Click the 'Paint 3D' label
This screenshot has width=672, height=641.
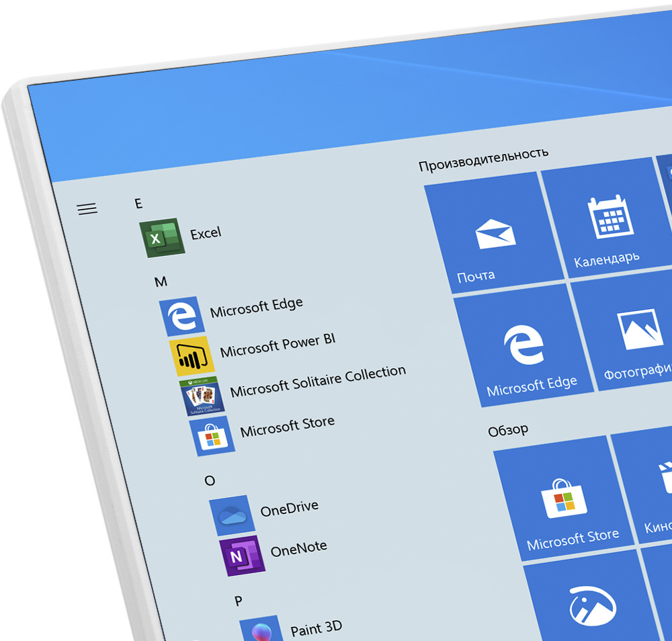(317, 629)
